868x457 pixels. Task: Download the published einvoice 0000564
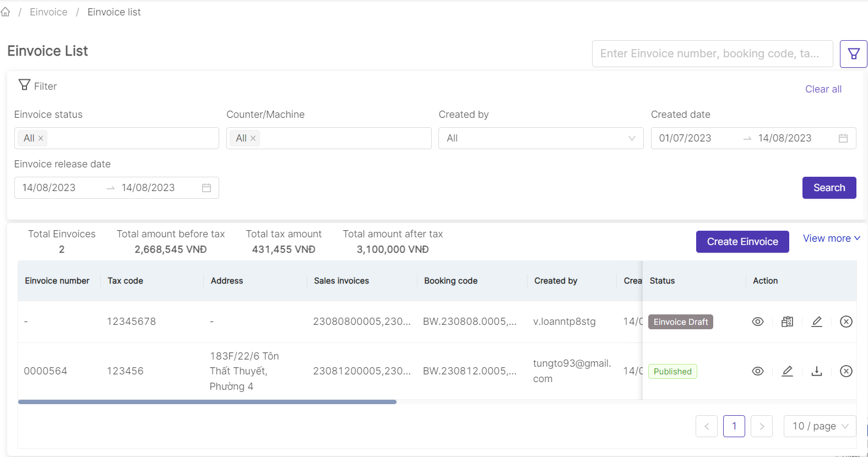[x=817, y=371]
